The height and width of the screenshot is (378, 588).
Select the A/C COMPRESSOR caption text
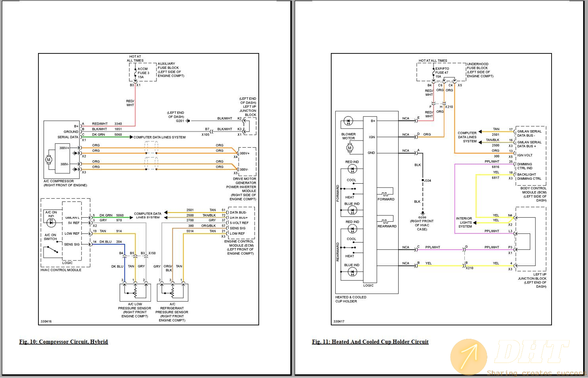point(65,183)
